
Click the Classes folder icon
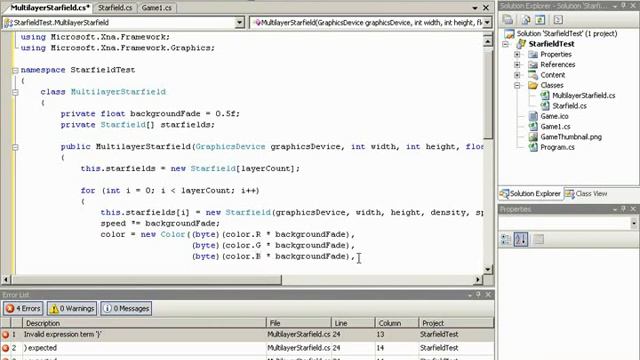pos(533,85)
